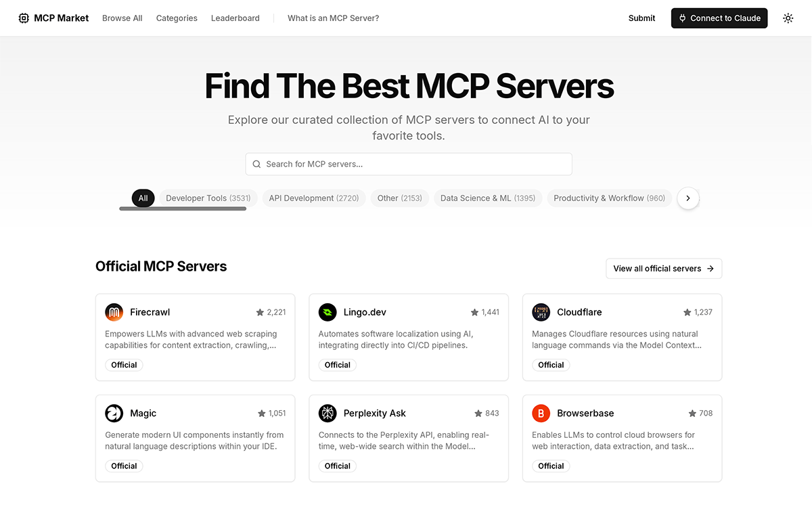Click the Connect to Claude button
This screenshot has width=812, height=511.
(x=719, y=18)
